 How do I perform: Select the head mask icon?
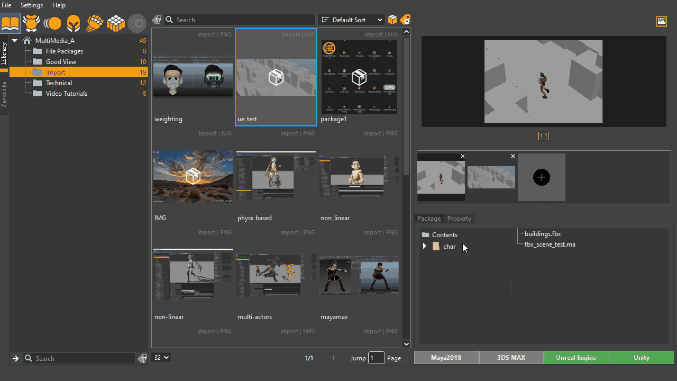(73, 23)
